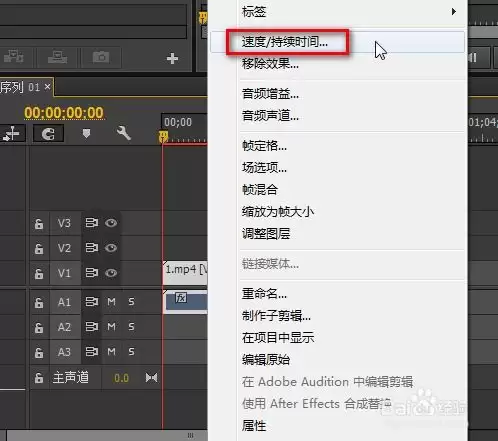Toggle the nest sequences icon in timeline

pos(12,133)
